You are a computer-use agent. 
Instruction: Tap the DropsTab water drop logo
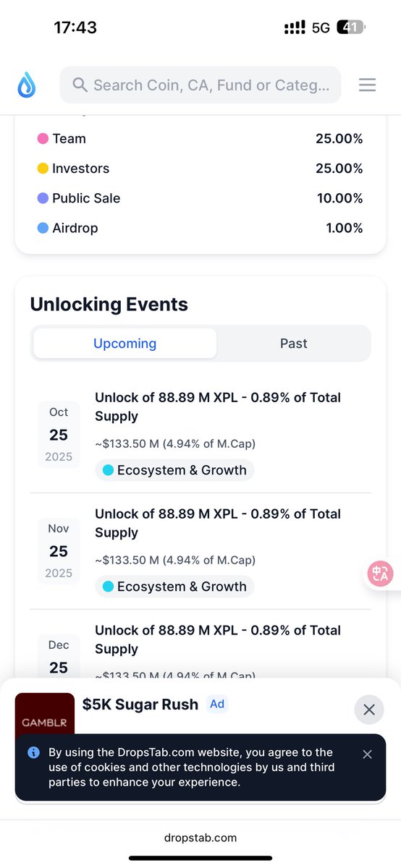coord(27,85)
